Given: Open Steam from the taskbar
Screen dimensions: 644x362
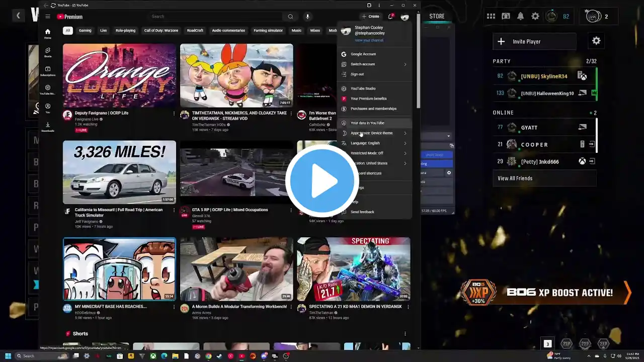Looking at the screenshot, I should 219,356.
